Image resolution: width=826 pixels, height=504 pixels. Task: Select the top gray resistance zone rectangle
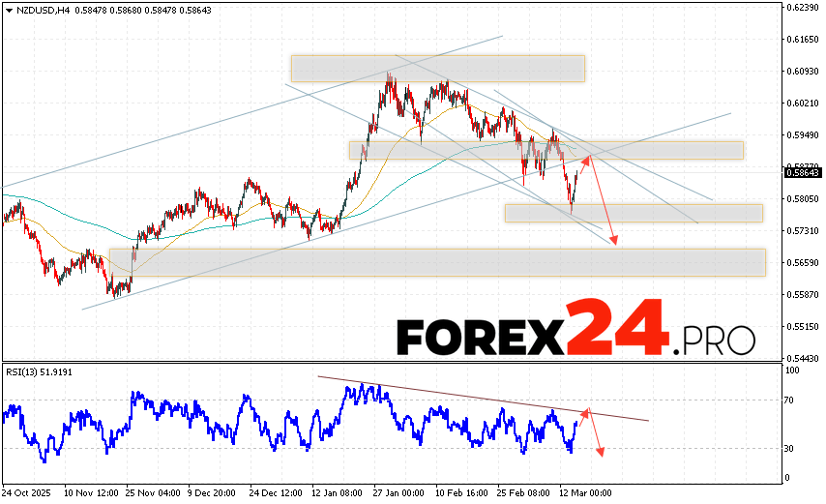tap(437, 68)
